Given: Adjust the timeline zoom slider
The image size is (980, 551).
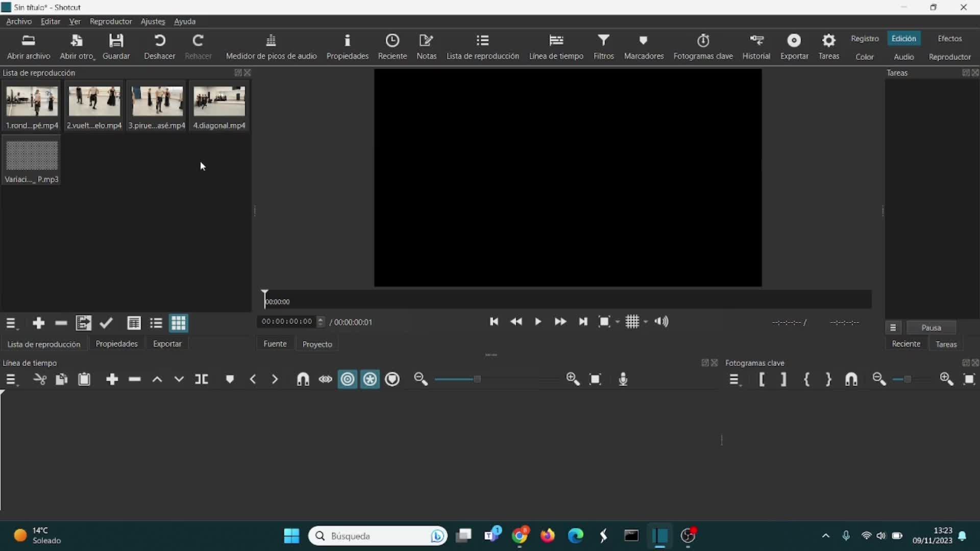Looking at the screenshot, I should pyautogui.click(x=477, y=380).
